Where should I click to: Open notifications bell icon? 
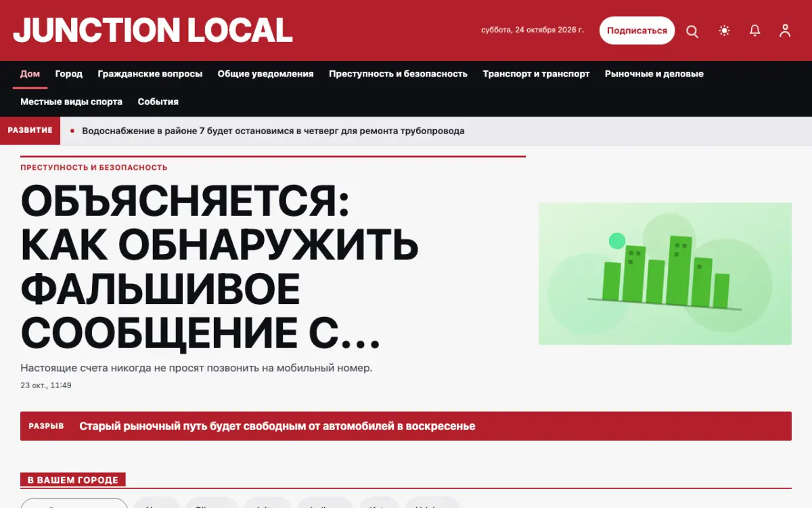[755, 30]
